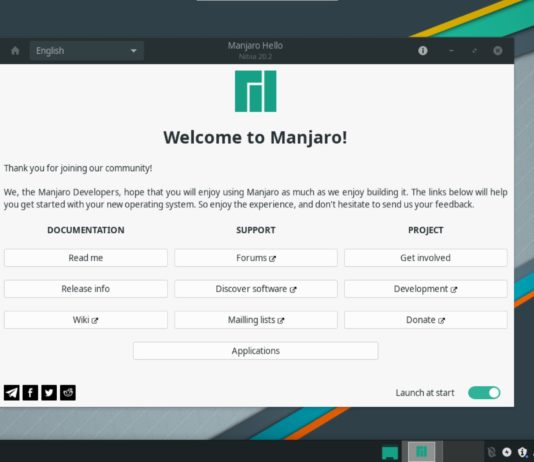Open the Read me button
Screen dimensions: 534x462
click(86, 258)
